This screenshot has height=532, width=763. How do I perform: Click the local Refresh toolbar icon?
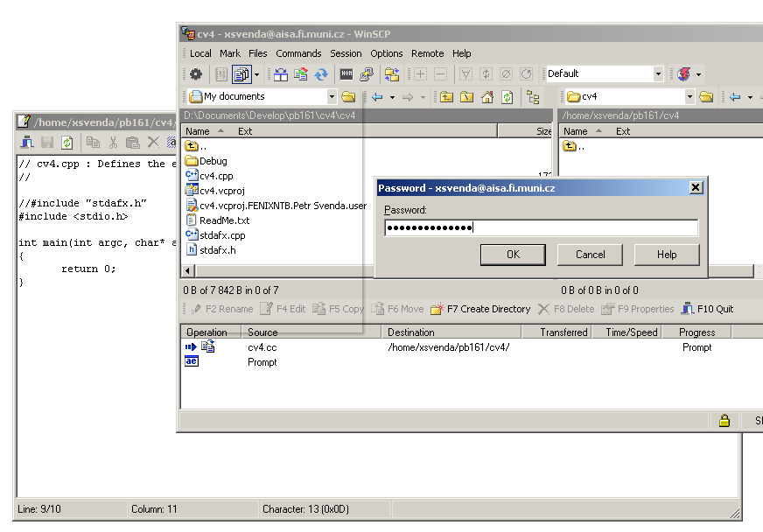point(507,97)
